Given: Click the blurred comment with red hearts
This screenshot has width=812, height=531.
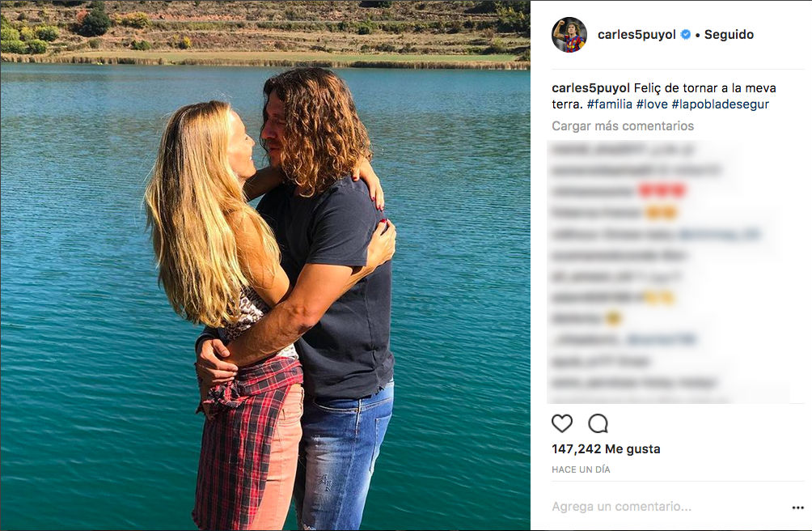Looking at the screenshot, I should click(x=619, y=191).
